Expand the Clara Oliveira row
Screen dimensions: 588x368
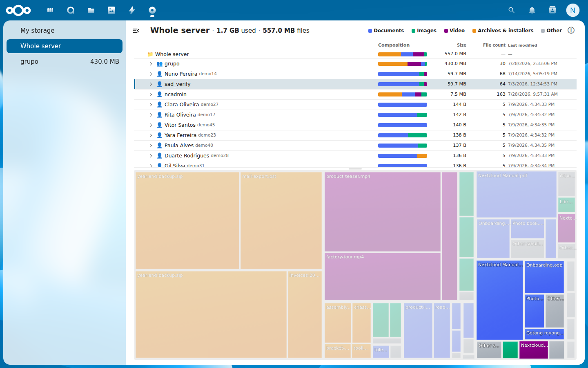click(151, 105)
